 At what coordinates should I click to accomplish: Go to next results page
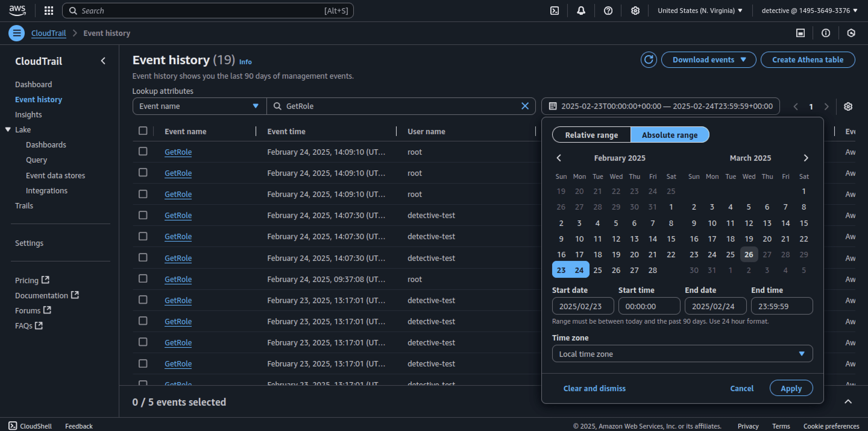tap(826, 106)
